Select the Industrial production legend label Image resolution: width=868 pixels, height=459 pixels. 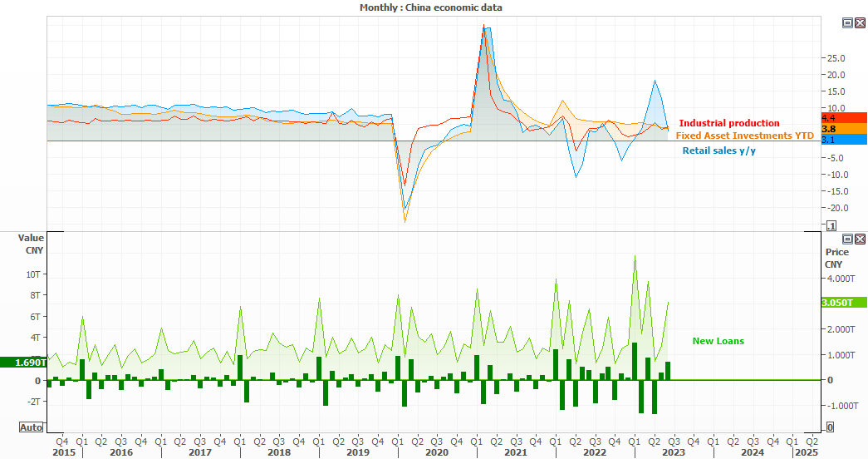tap(729, 123)
